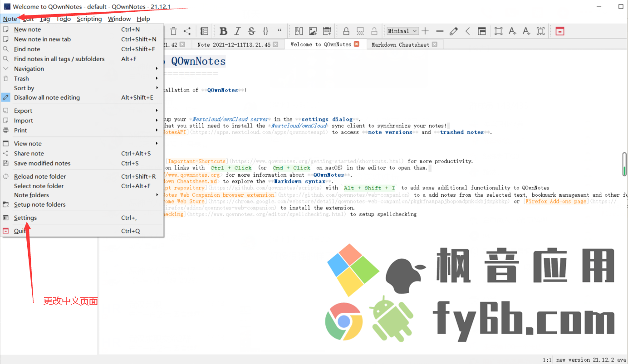Open the Note menu
The image size is (628, 364).
click(x=10, y=19)
